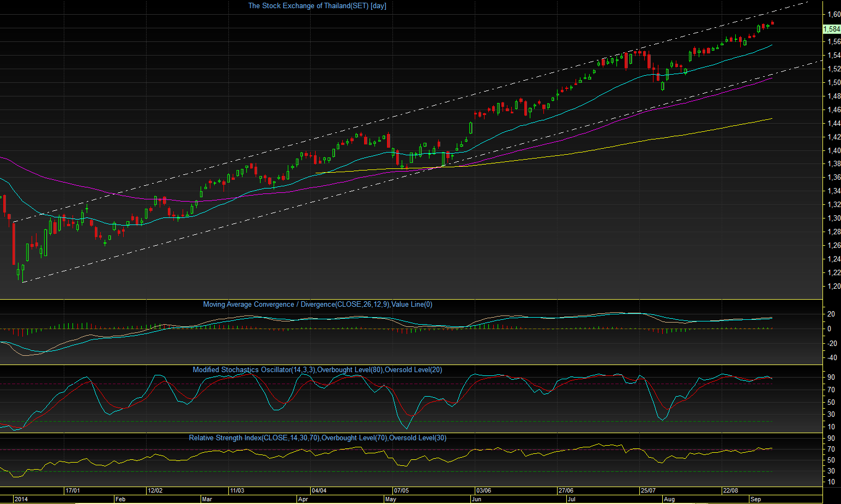Click the 25/07 date label
The height and width of the screenshot is (504, 841).
pyautogui.click(x=648, y=491)
